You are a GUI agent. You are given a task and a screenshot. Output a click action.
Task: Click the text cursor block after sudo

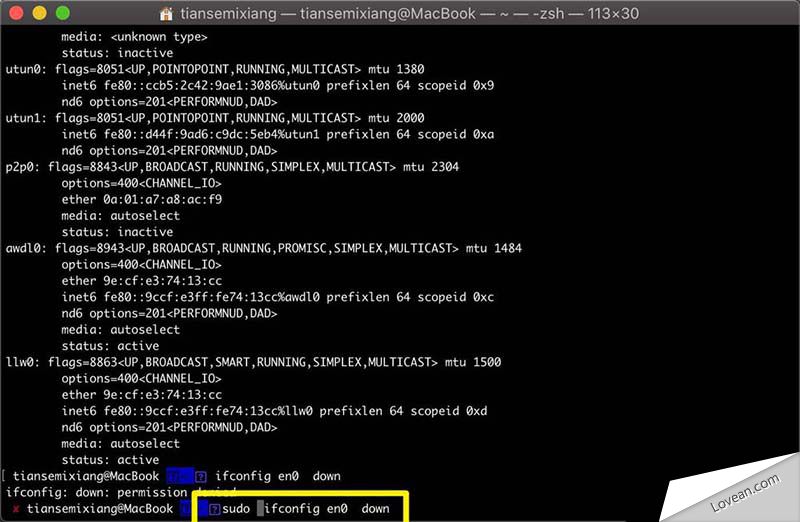point(260,509)
